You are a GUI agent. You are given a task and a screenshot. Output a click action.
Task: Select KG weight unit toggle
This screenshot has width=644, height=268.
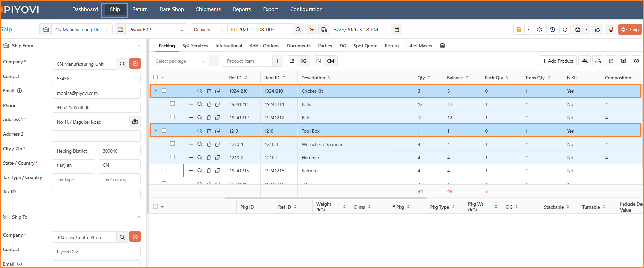(303, 61)
